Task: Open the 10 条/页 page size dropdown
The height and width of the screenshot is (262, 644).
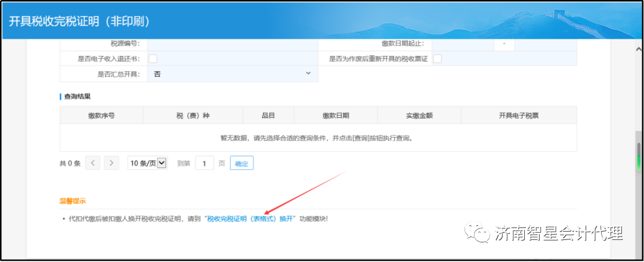Action: [147, 163]
